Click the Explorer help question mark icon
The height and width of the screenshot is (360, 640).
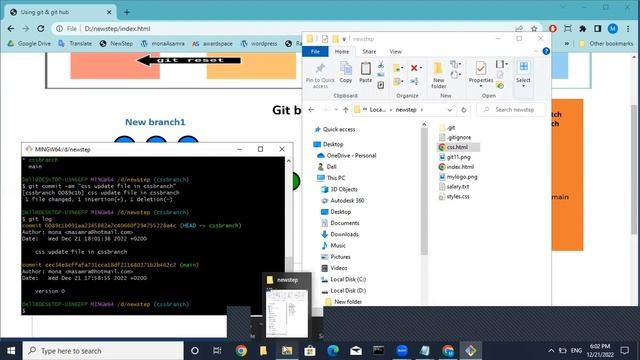(x=546, y=51)
